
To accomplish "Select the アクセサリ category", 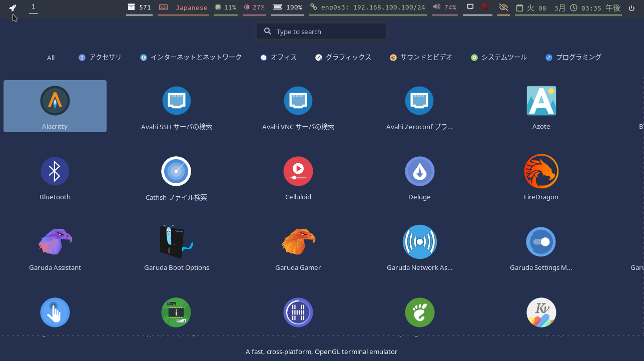I will [x=100, y=58].
